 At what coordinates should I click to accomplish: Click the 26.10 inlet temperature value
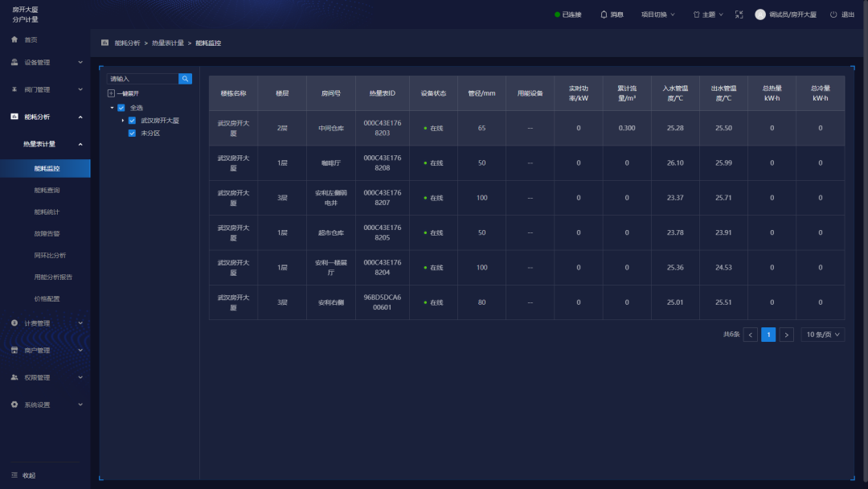tap(675, 162)
